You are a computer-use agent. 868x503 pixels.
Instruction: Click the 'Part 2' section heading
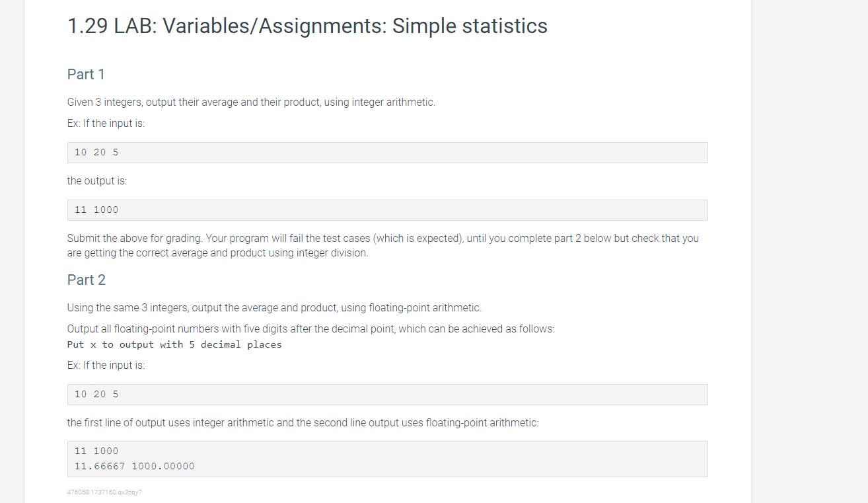87,280
